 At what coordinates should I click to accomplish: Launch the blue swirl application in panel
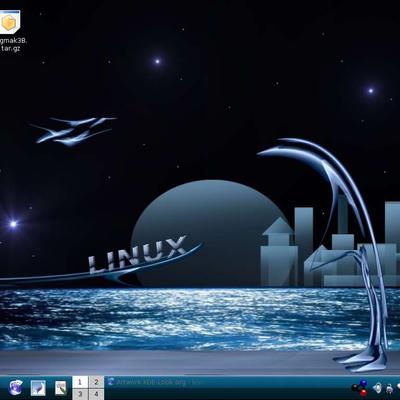(38, 388)
